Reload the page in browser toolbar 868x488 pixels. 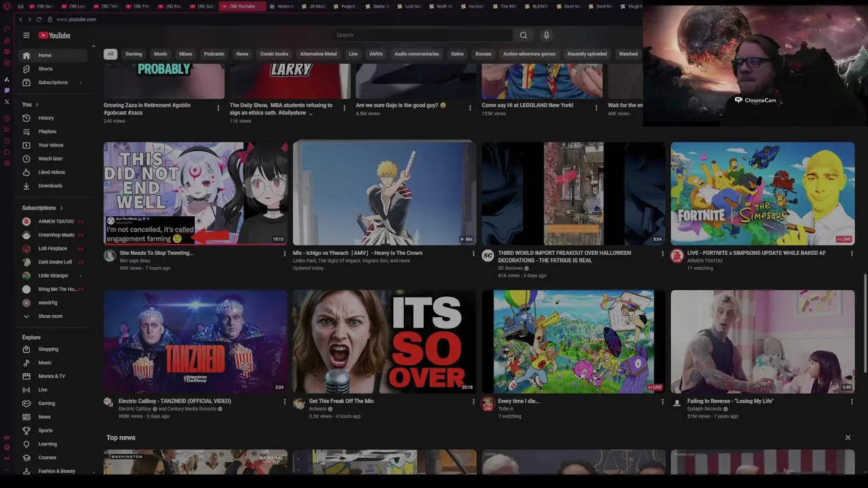39,20
